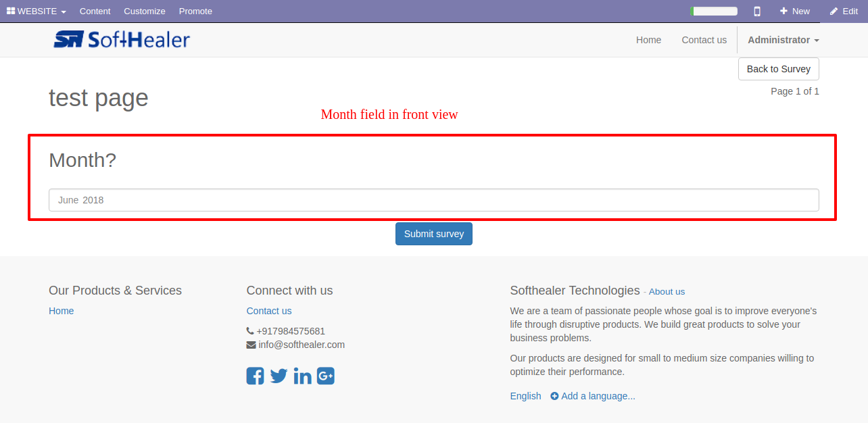Toggle the publish switch in top bar
Viewport: 868px width, 423px height.
pos(714,11)
